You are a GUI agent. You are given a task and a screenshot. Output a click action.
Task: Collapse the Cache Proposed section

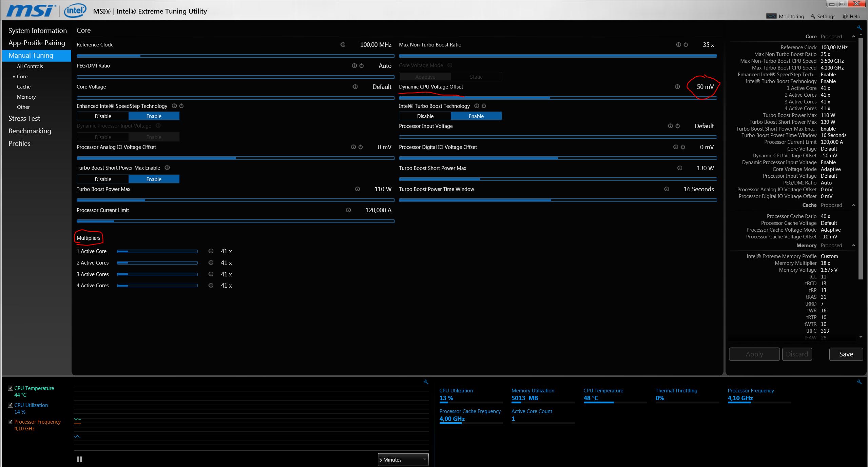point(853,205)
